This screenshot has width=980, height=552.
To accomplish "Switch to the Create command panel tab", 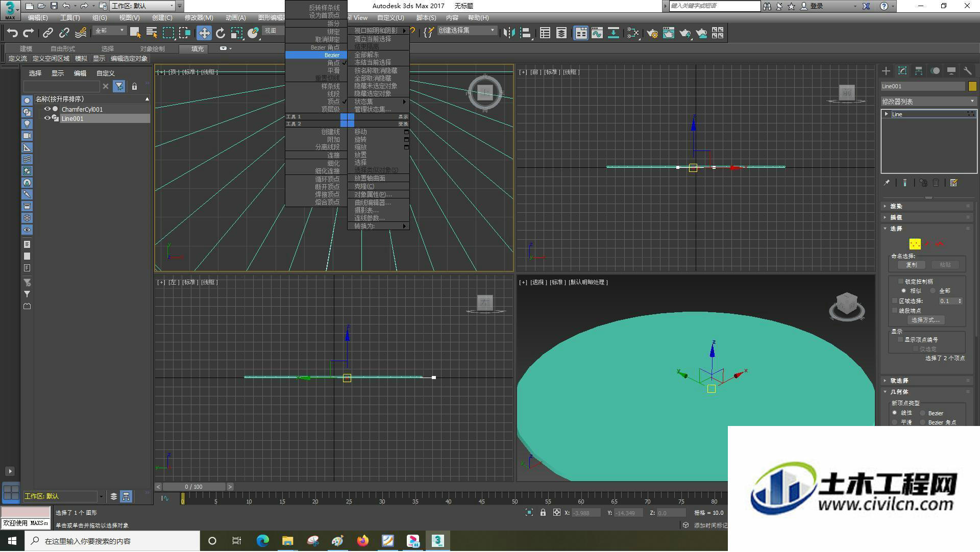I will pos(886,71).
